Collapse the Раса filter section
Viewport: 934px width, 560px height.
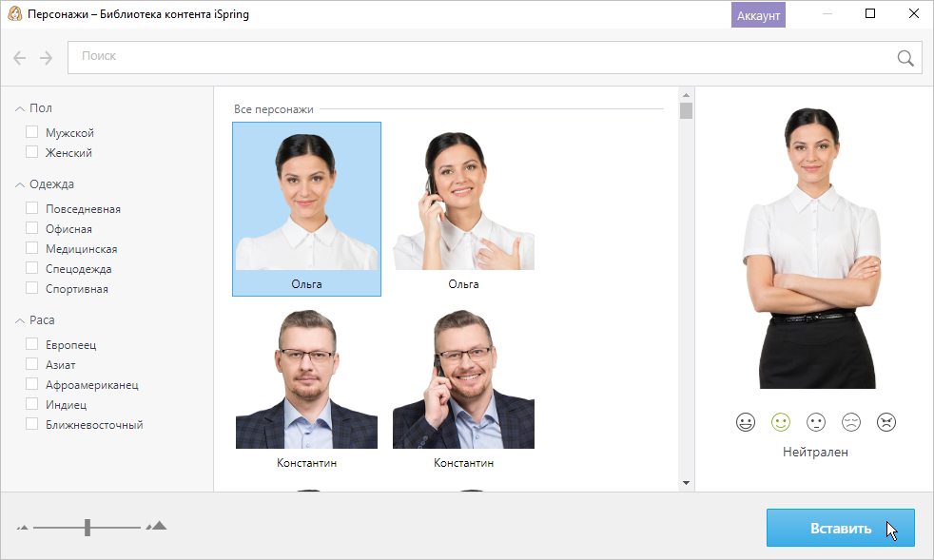coord(20,320)
